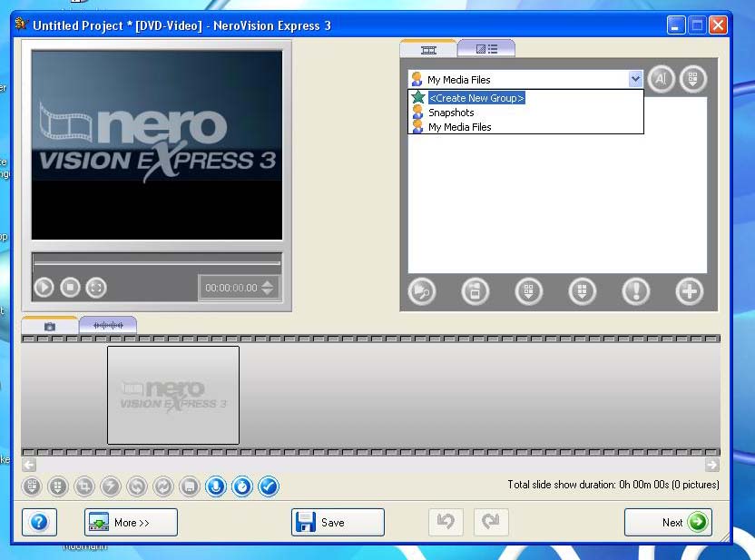Click first grey grid-arrow icon in bottom toolbar

pos(32,486)
